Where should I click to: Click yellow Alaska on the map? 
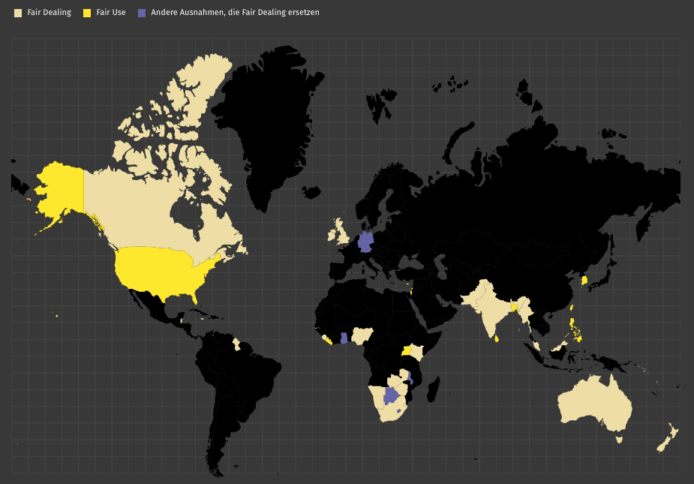coord(60,190)
